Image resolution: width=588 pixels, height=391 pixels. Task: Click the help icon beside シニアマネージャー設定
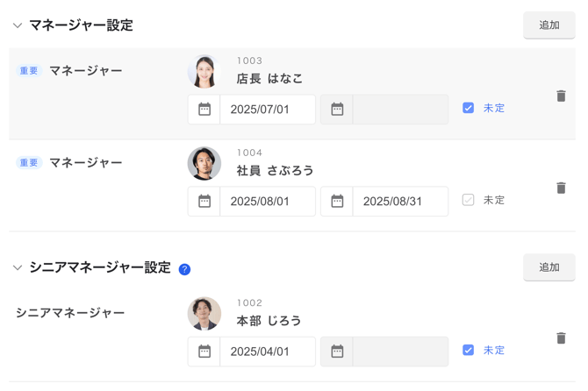click(x=184, y=269)
